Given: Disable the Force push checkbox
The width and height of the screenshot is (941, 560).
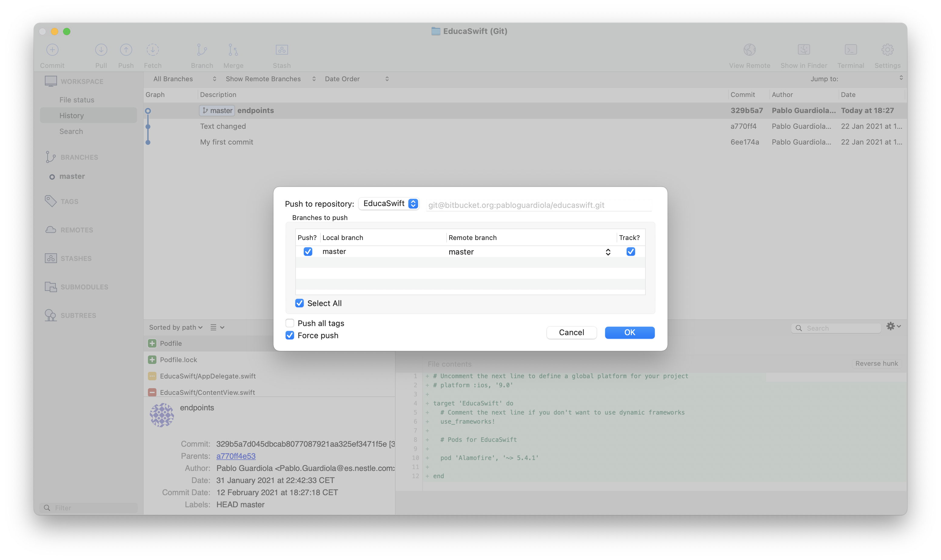Looking at the screenshot, I should [x=290, y=335].
